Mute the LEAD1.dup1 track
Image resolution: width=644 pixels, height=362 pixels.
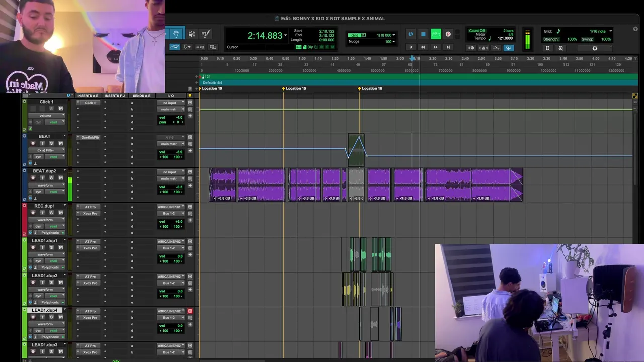point(61,247)
